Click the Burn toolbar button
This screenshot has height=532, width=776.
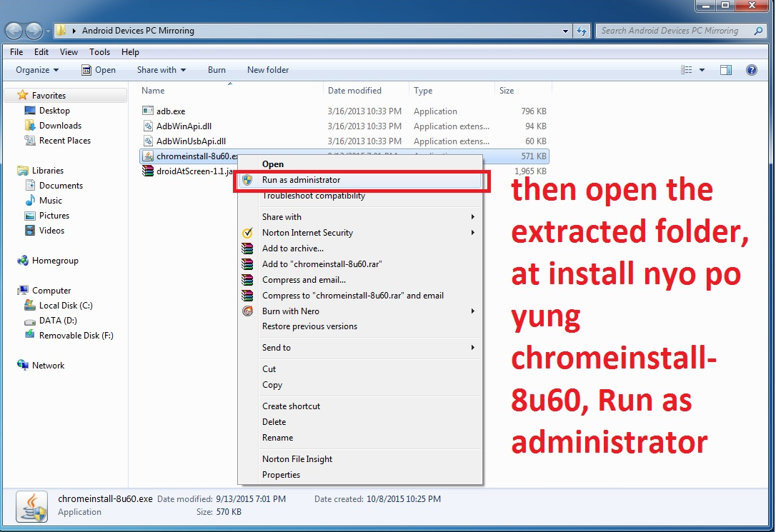click(x=217, y=70)
